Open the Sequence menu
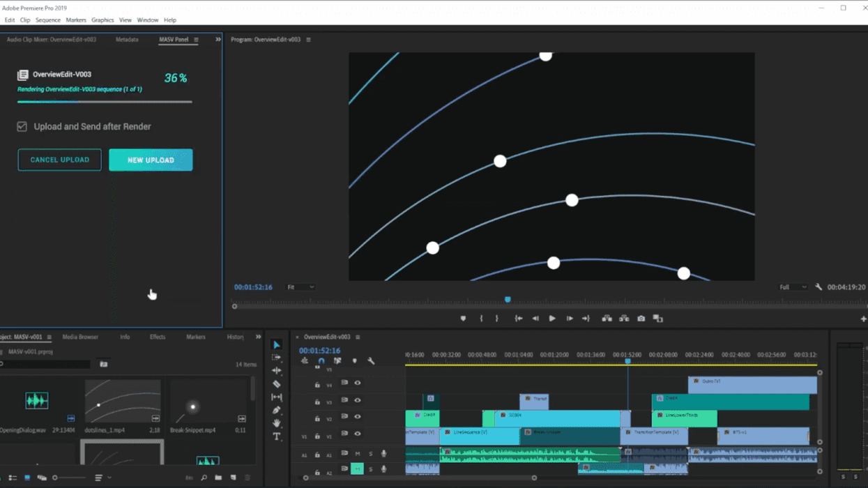868x488 pixels. pyautogui.click(x=48, y=20)
